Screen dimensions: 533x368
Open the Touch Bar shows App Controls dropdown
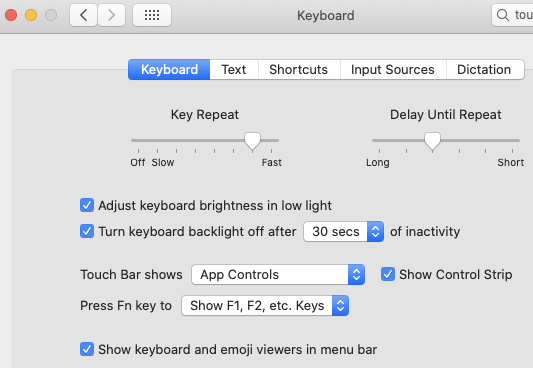(x=278, y=274)
